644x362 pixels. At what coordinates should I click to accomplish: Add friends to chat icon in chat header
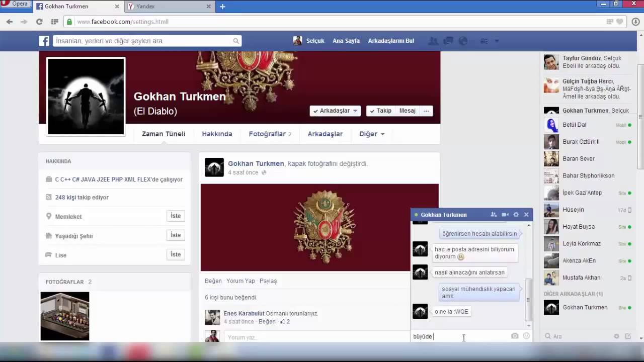coord(494,215)
